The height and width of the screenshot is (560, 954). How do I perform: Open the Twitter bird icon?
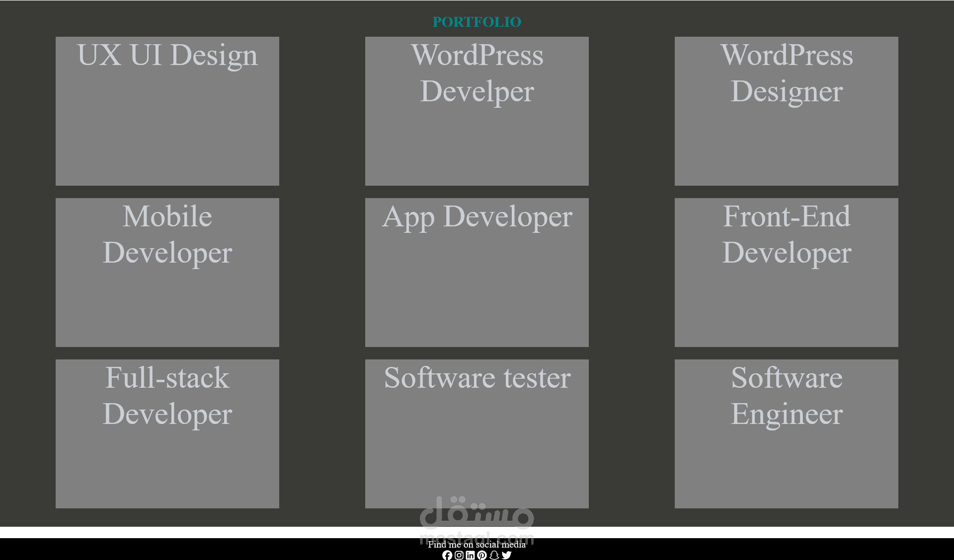tap(506, 555)
